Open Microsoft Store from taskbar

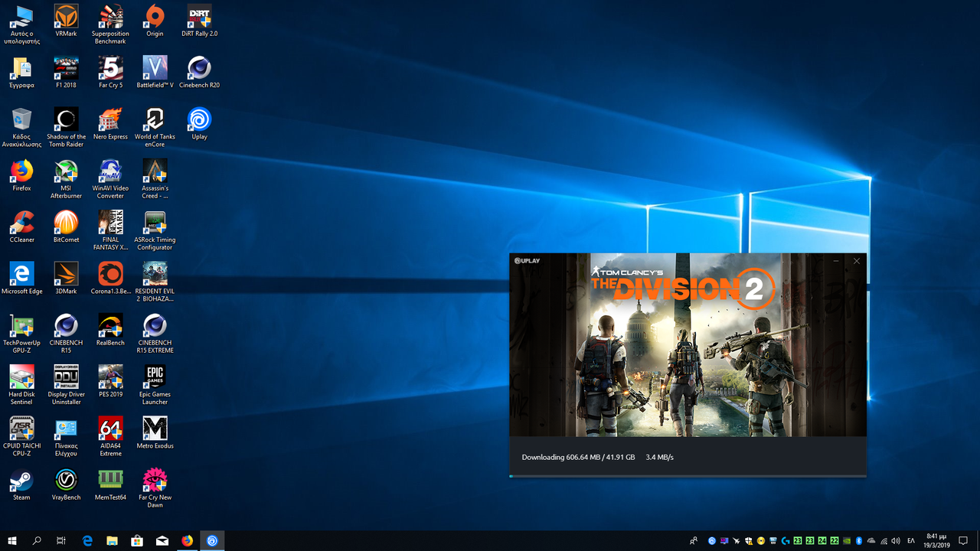pyautogui.click(x=137, y=541)
